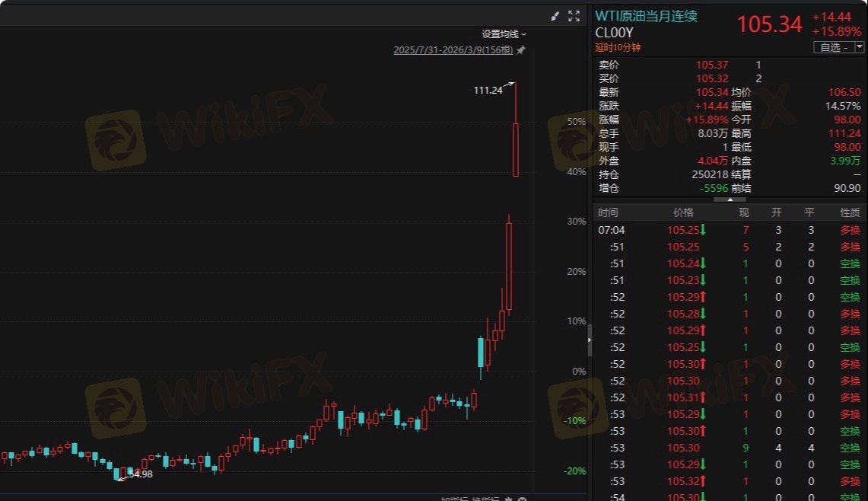The width and height of the screenshot is (868, 501).
Task: Select the trade row priced 105.23
Action: [729, 280]
